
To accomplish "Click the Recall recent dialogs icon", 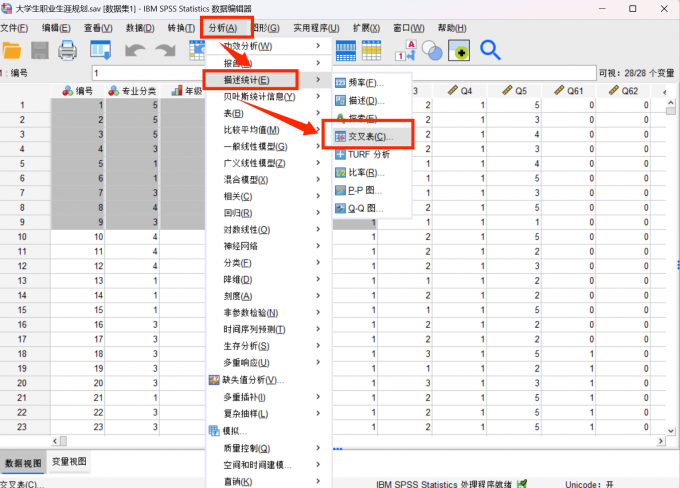I will [x=101, y=50].
